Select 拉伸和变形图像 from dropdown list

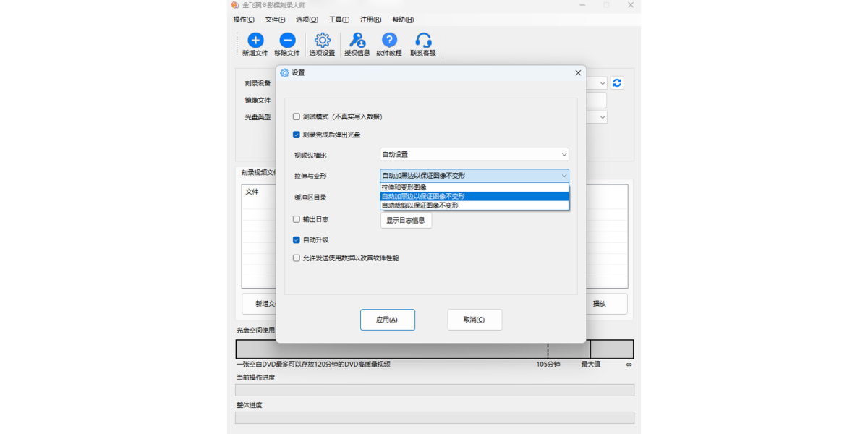(x=475, y=187)
